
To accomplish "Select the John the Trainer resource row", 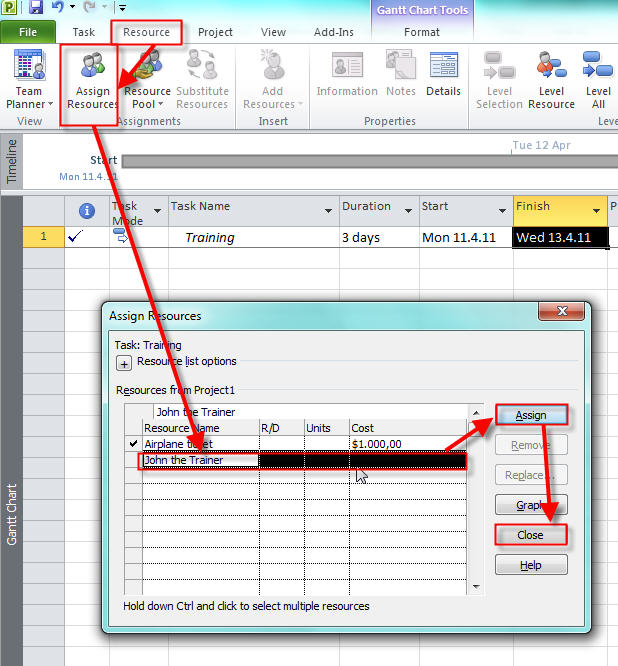I will point(200,460).
